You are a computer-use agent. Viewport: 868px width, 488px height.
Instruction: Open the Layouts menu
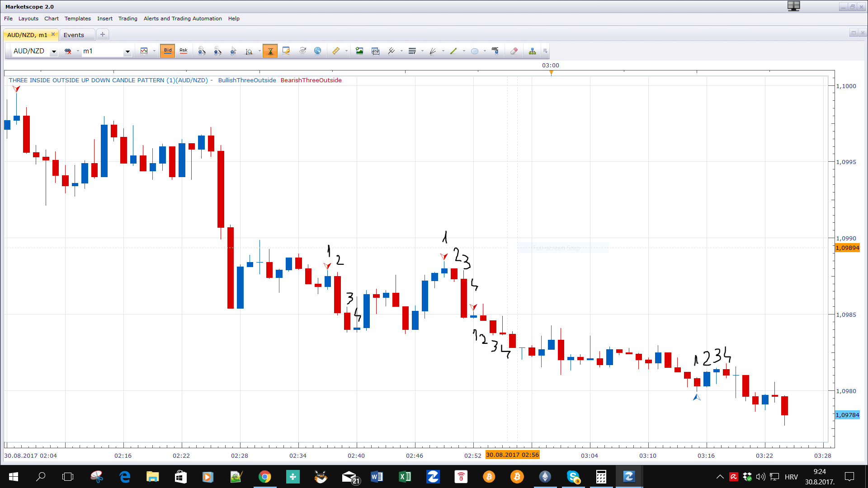click(28, 19)
